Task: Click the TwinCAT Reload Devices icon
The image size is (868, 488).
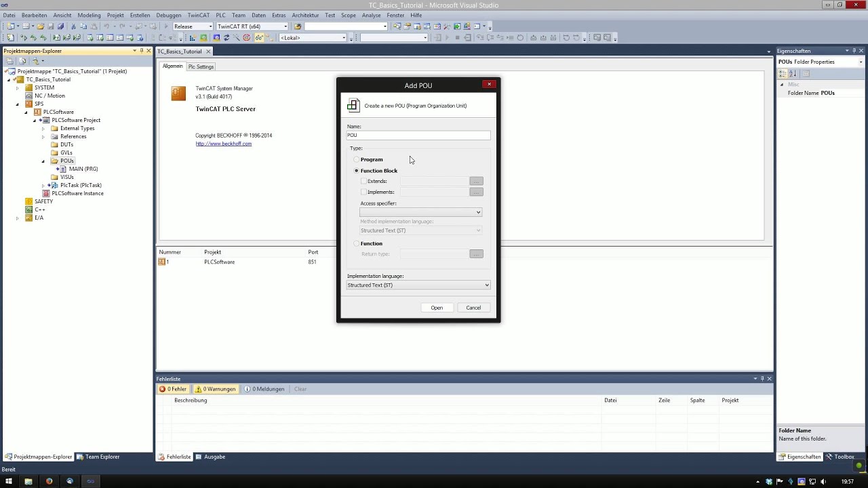Action: point(226,38)
